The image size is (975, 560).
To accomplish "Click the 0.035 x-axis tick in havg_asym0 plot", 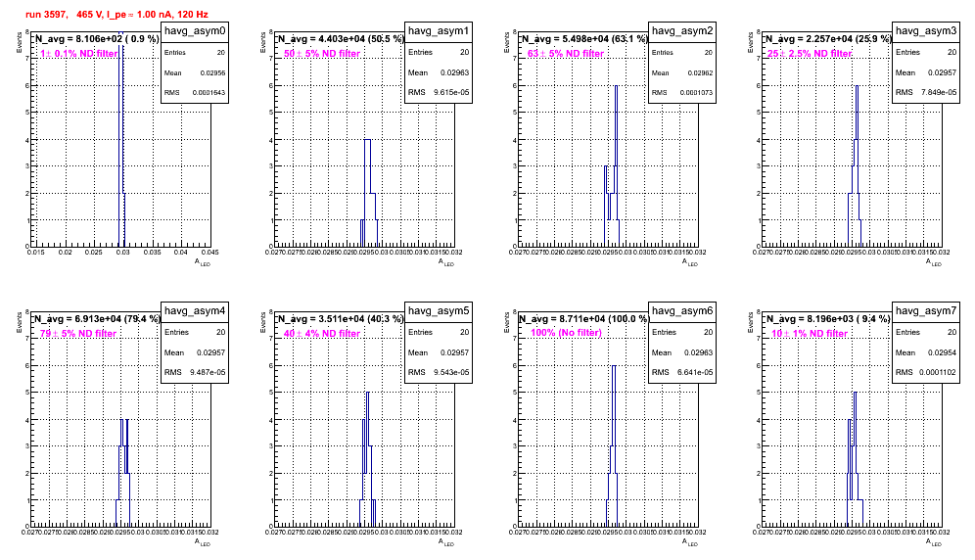I will [153, 252].
